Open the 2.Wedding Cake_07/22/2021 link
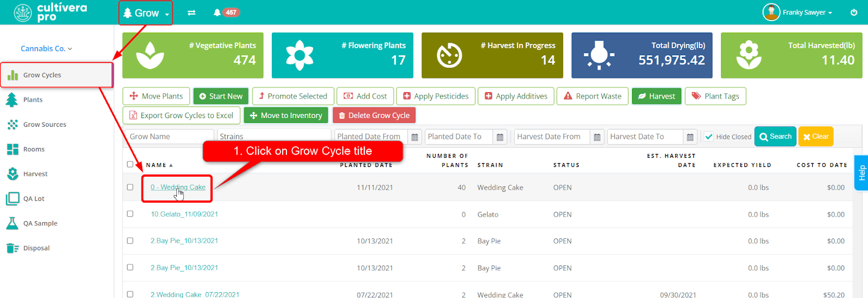The width and height of the screenshot is (868, 298). click(195, 294)
